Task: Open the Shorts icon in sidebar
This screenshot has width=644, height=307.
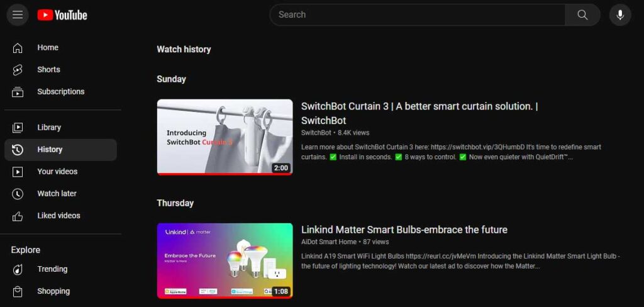Action: [x=17, y=70]
